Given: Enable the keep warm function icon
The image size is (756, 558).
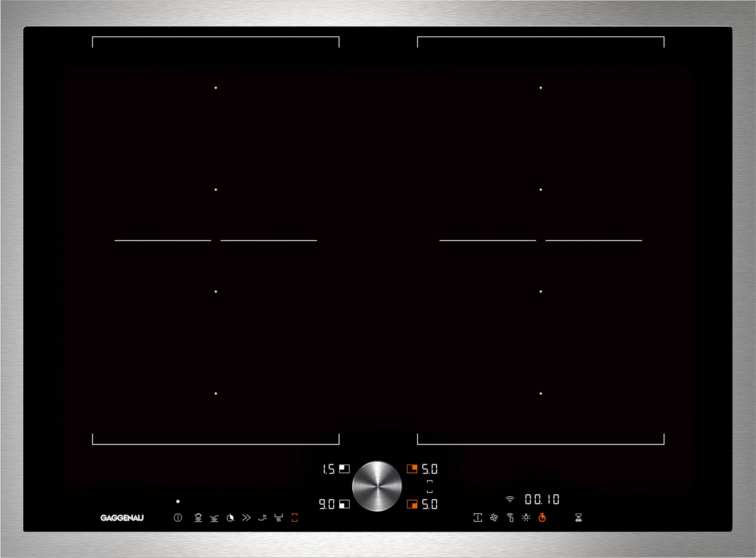Looking at the screenshot, I should click(x=279, y=518).
